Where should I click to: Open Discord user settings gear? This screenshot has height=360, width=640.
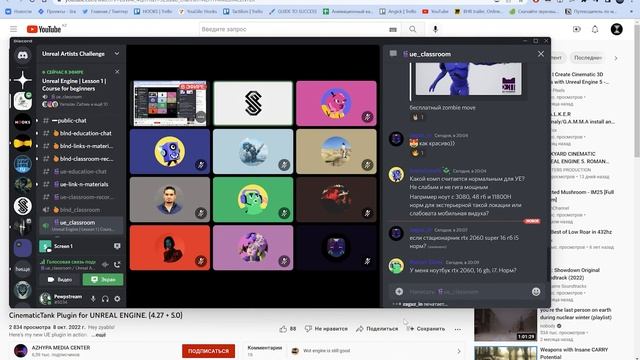click(117, 299)
